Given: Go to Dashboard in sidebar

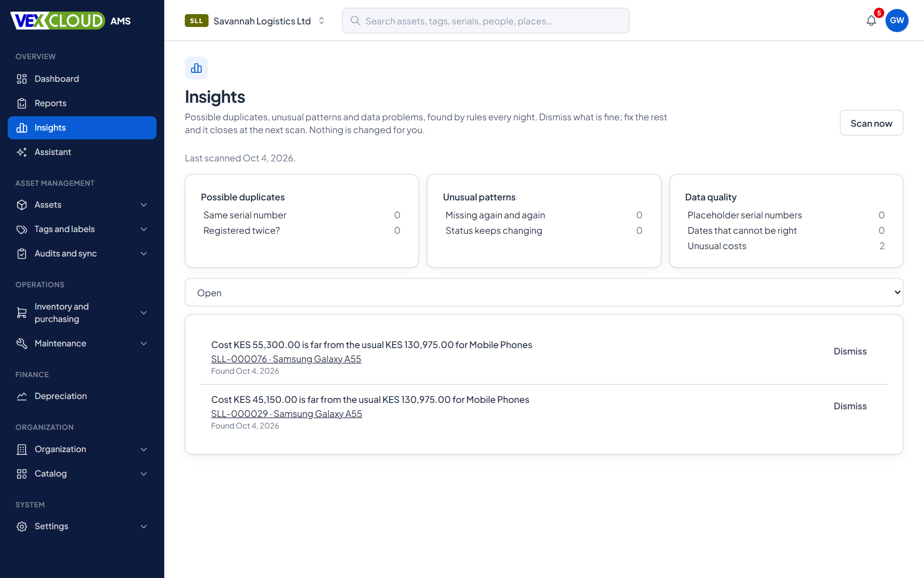Looking at the screenshot, I should tap(82, 79).
